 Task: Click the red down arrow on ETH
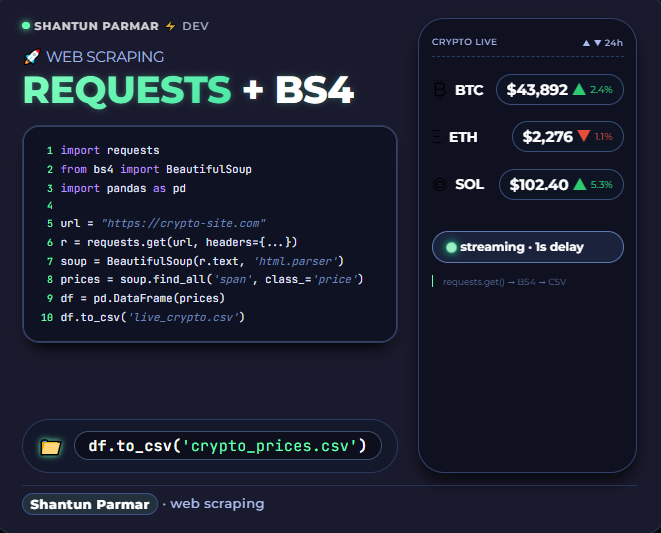pyautogui.click(x=583, y=137)
